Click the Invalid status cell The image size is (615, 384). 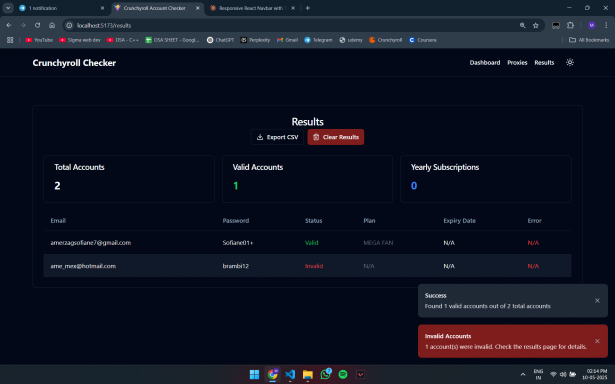point(314,266)
